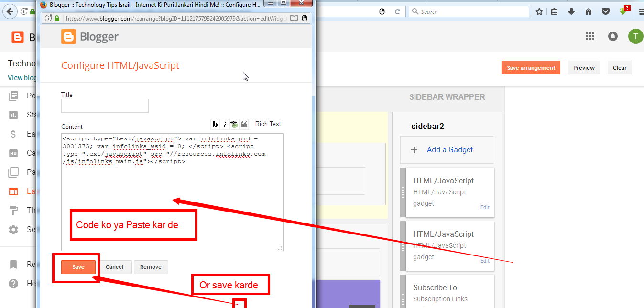Click the Preview button
This screenshot has height=308, width=644.
pyautogui.click(x=584, y=68)
